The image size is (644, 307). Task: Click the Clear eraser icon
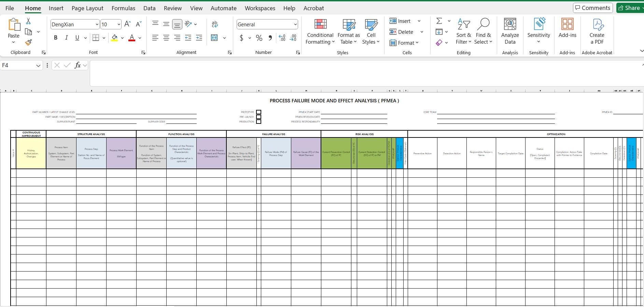coord(439,43)
